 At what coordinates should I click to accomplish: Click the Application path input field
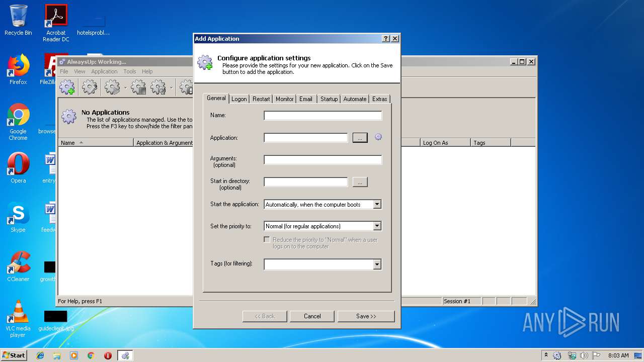tap(305, 137)
